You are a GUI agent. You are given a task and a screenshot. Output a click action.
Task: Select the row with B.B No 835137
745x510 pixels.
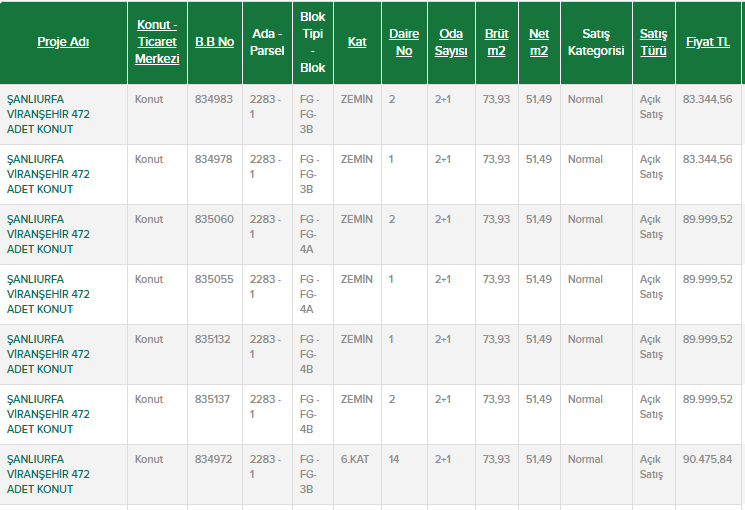point(214,400)
